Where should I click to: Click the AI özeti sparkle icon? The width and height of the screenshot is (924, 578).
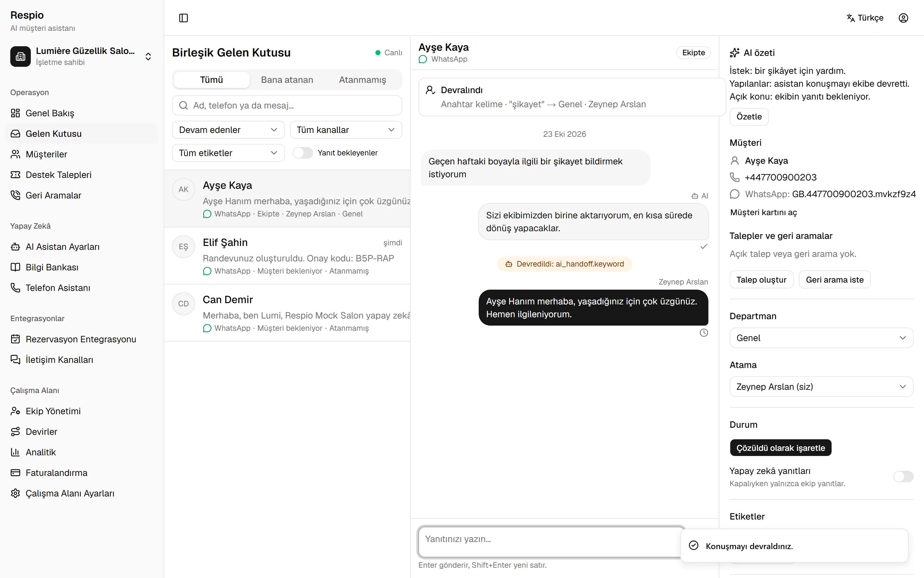click(x=735, y=53)
